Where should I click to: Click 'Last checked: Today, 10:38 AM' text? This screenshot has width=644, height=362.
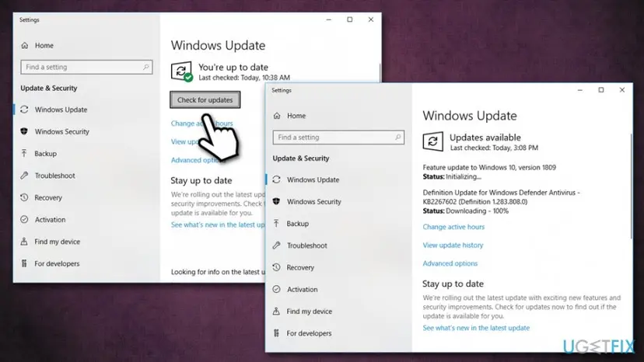coord(244,78)
